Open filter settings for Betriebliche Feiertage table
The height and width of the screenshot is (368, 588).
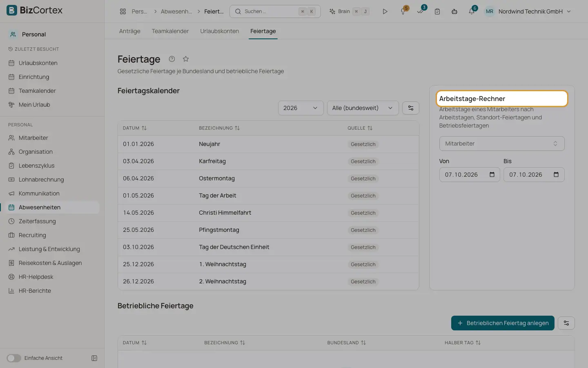(x=566, y=323)
